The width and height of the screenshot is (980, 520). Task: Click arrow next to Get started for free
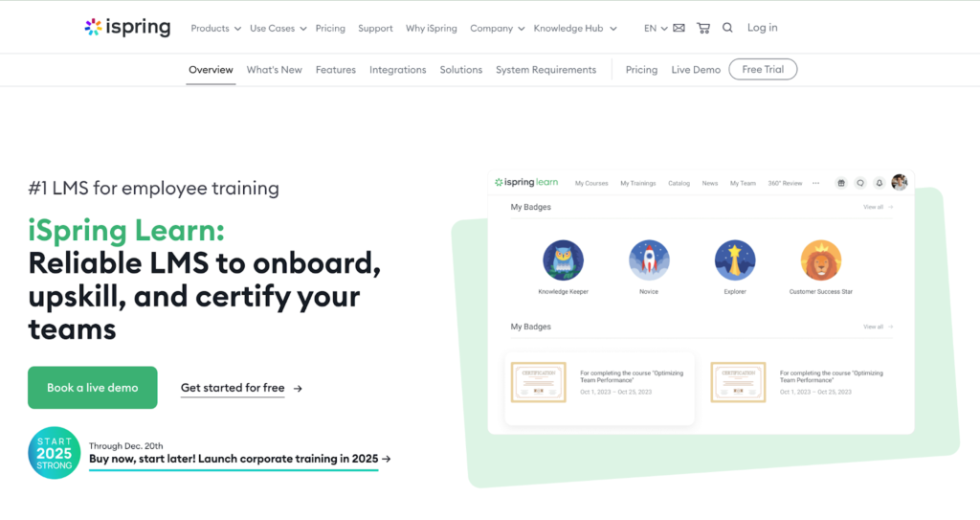tap(299, 389)
